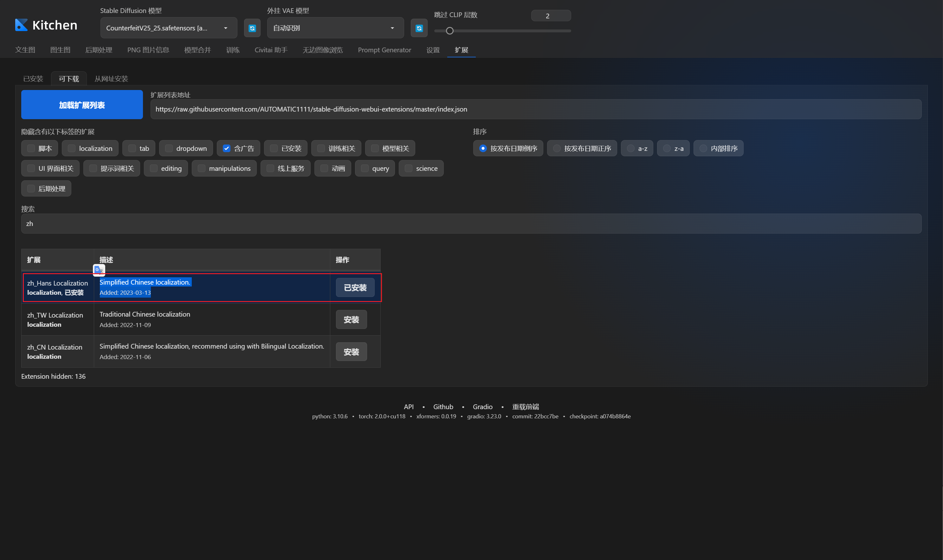Click the extension search input field
The width and height of the screenshot is (943, 560).
tap(471, 224)
